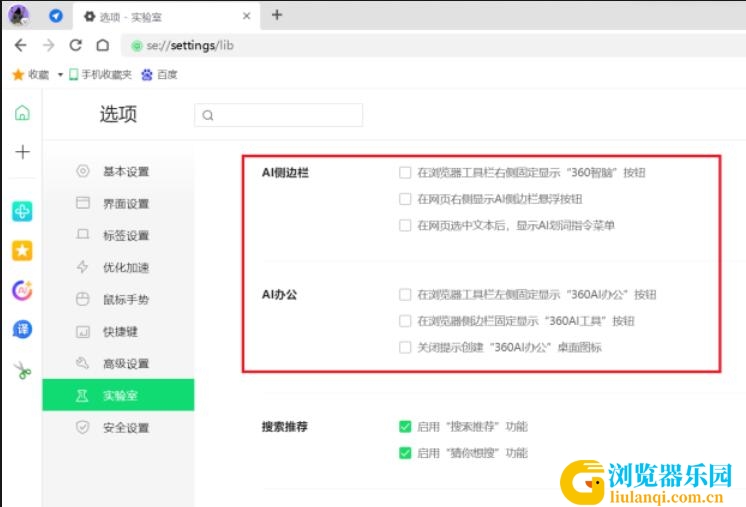
Task: Open 标签设置 settings section
Action: coord(118,235)
